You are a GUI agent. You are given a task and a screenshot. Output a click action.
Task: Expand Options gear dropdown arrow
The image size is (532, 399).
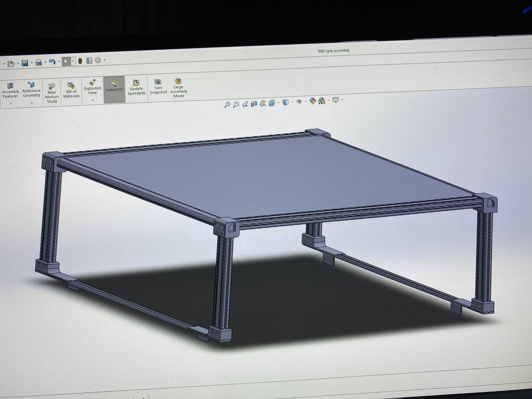point(105,60)
